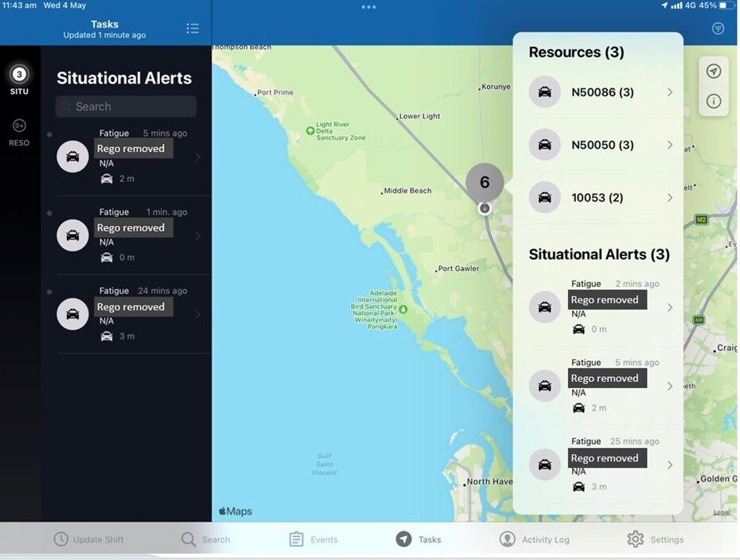Open the map filter icon in top bar
This screenshot has height=560, width=740.
[x=718, y=29]
